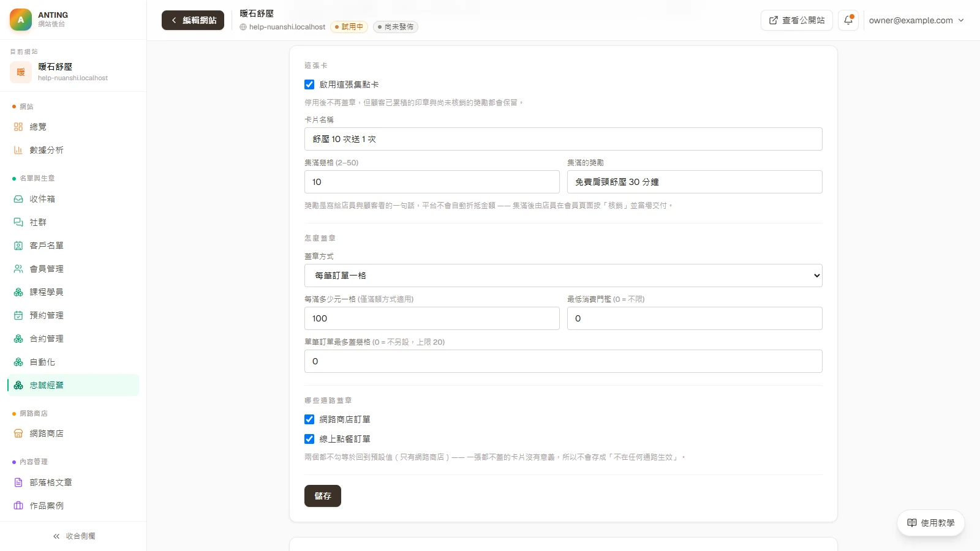Click the 每滿多少元一格 field

point(432,318)
